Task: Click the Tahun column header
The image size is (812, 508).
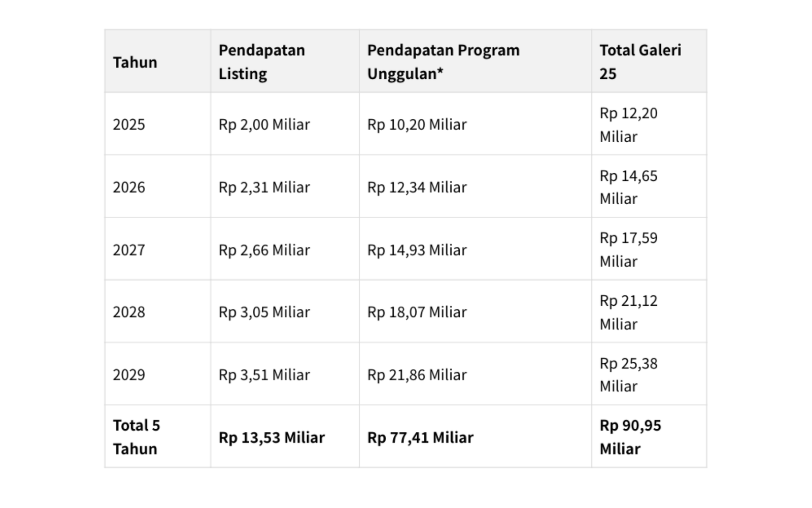Action: [135, 62]
